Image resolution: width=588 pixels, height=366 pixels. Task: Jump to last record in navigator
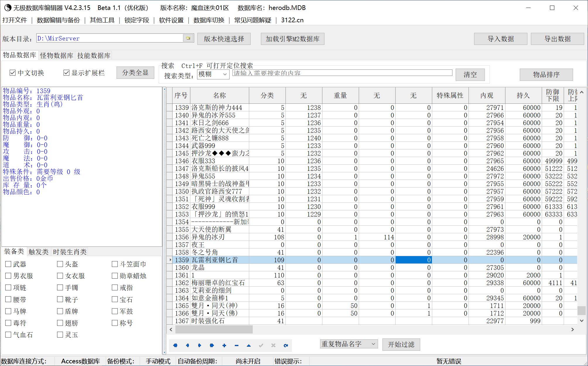pos(212,345)
